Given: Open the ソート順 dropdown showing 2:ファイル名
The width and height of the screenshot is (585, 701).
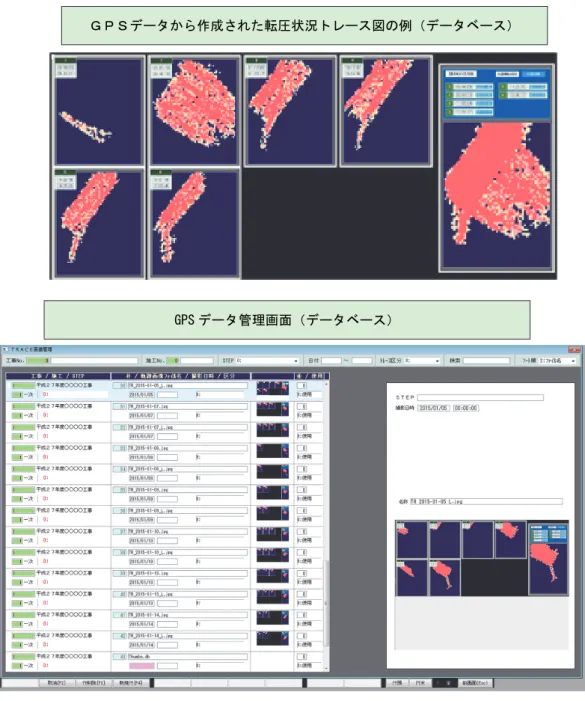Looking at the screenshot, I should [x=557, y=360].
